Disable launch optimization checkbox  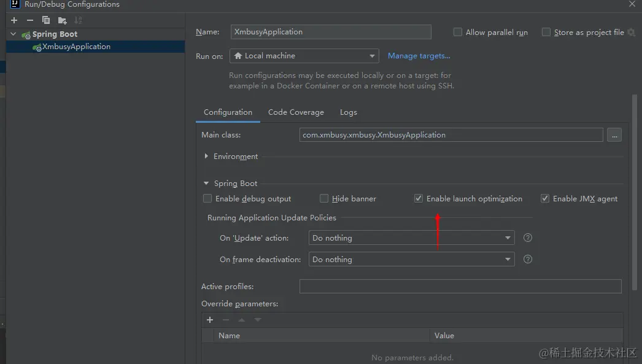[x=419, y=199]
